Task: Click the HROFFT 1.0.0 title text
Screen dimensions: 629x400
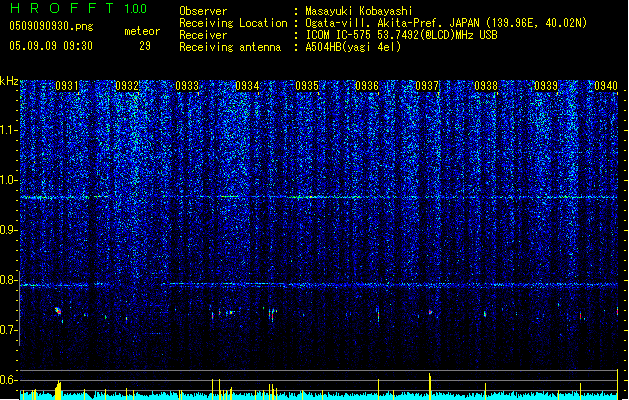Action: 79,8
